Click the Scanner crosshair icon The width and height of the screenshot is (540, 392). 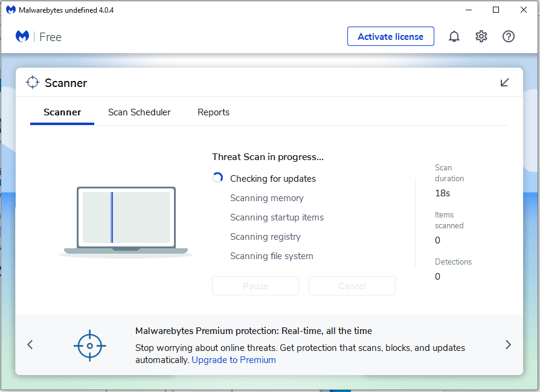(33, 82)
